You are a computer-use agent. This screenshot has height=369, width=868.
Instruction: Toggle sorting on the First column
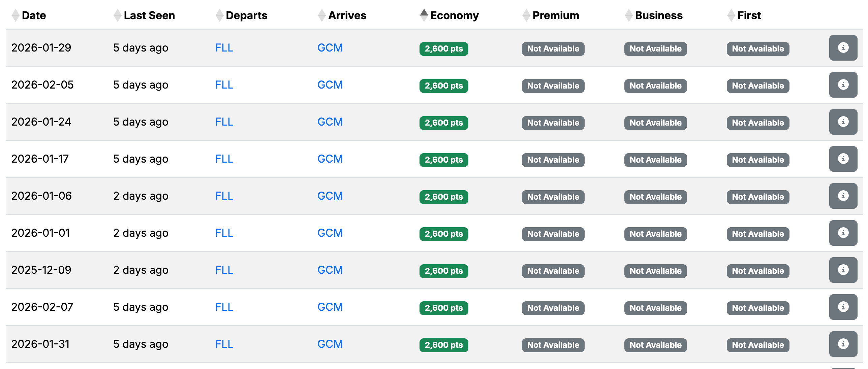(x=731, y=15)
